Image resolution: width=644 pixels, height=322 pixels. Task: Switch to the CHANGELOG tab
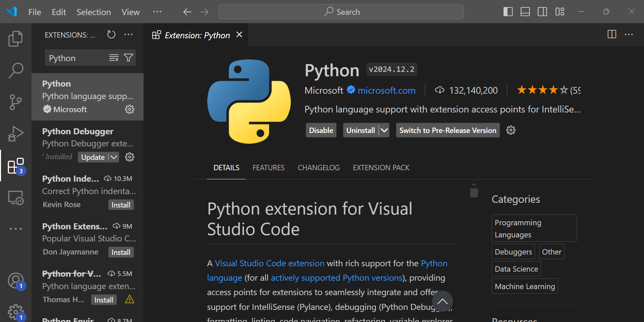pos(318,167)
